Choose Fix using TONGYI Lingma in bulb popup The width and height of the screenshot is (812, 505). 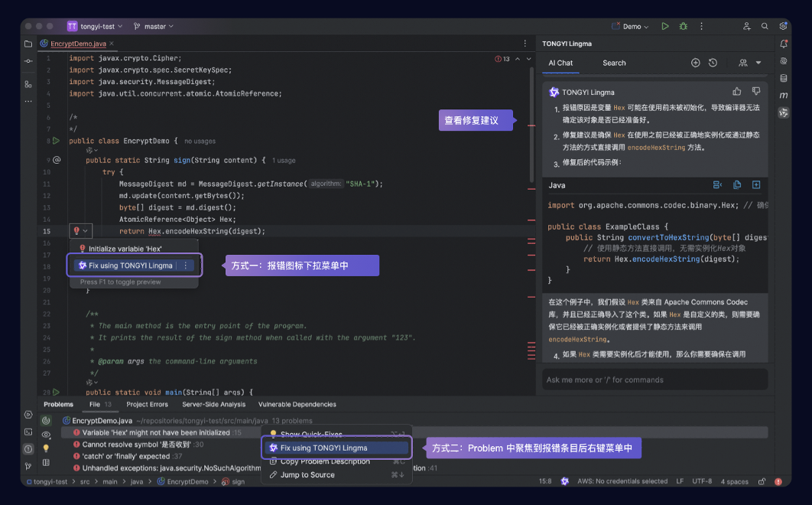[x=130, y=266]
